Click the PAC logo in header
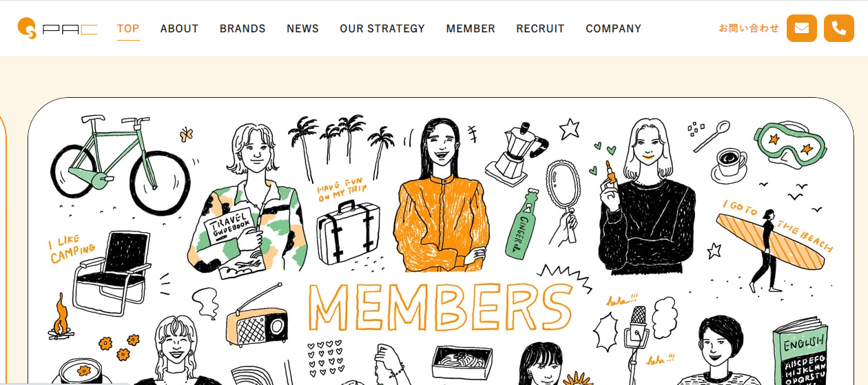868x385 pixels. 58,28
